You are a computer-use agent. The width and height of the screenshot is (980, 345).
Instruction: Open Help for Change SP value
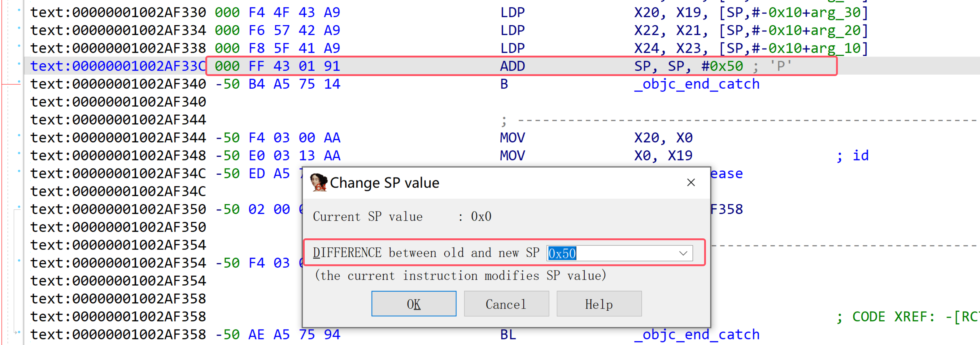(x=599, y=304)
